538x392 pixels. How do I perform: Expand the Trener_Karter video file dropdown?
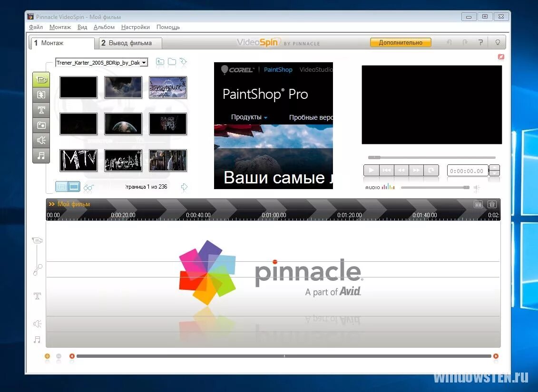tap(144, 62)
